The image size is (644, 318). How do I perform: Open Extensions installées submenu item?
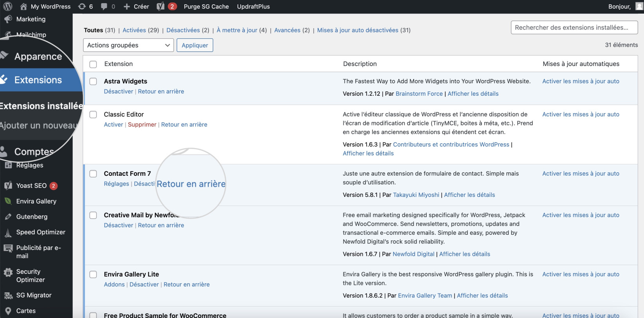click(41, 106)
